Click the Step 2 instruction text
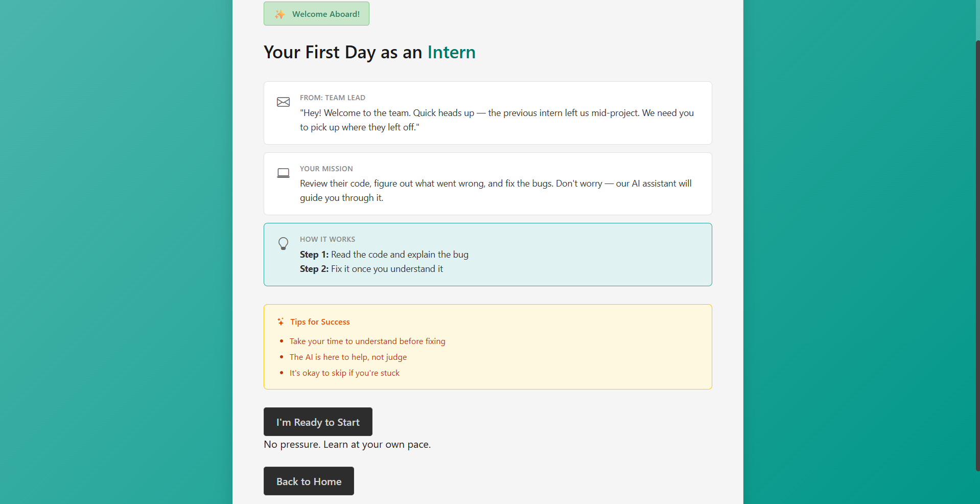Image resolution: width=980 pixels, height=504 pixels. (371, 269)
